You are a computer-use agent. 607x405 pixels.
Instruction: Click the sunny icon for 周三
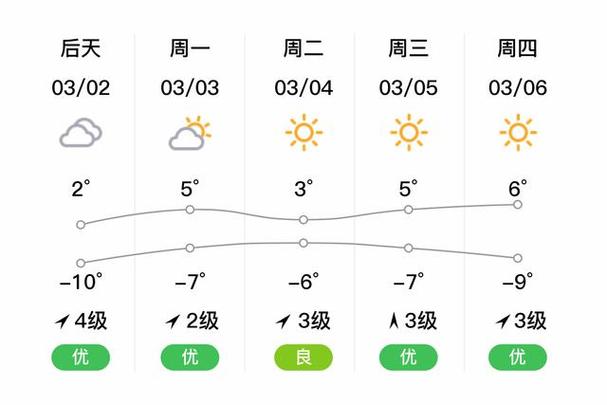coord(408,132)
